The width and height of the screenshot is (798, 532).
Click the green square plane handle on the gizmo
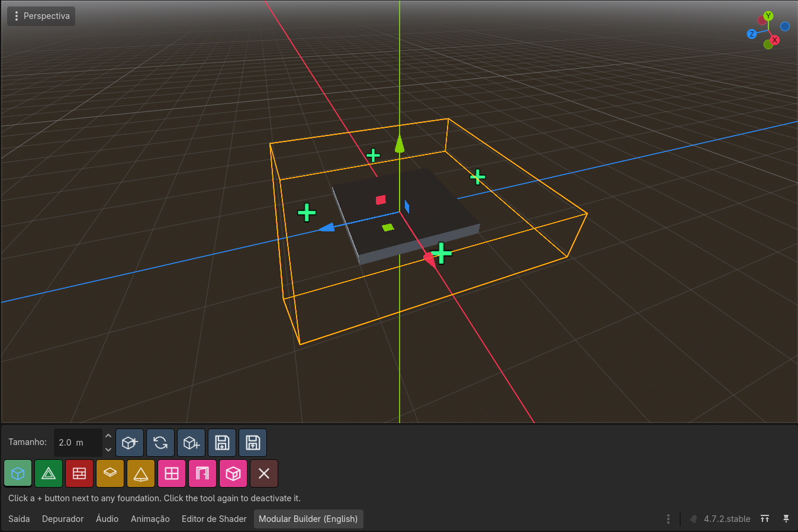[388, 227]
